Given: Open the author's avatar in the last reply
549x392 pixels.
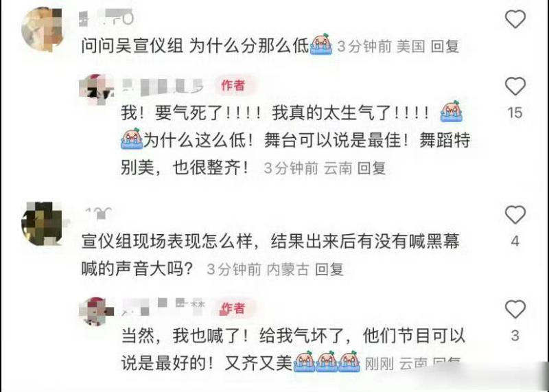Looking at the screenshot, I should coord(97,312).
